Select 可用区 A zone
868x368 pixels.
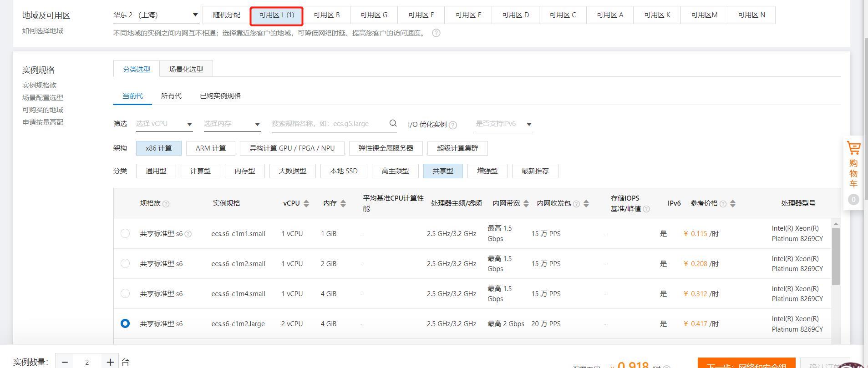(x=610, y=15)
